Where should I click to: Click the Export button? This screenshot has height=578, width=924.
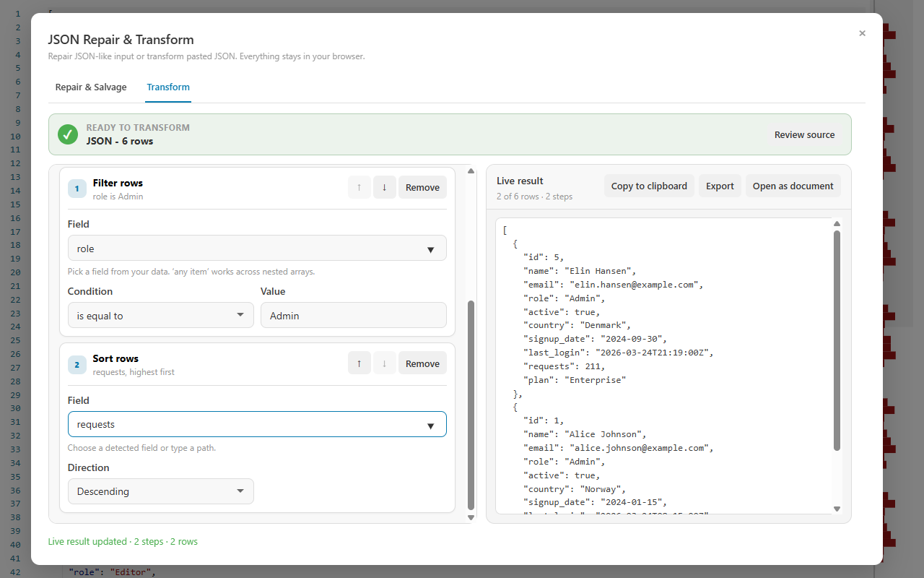tap(720, 186)
